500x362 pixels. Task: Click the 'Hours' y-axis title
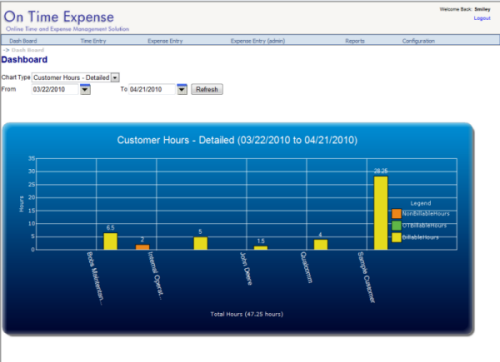click(22, 204)
